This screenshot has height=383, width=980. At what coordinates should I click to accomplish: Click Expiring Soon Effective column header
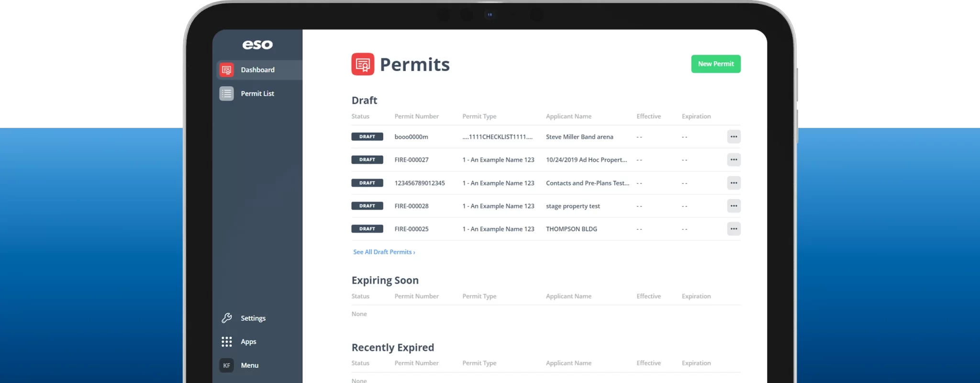tap(648, 296)
